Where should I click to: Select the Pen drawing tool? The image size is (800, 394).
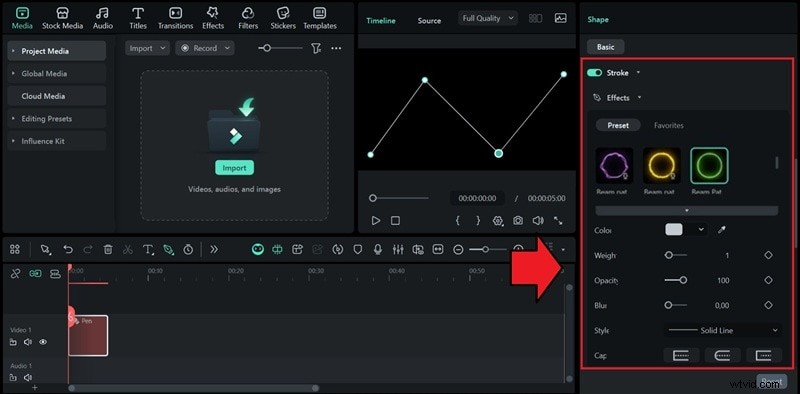tap(168, 249)
